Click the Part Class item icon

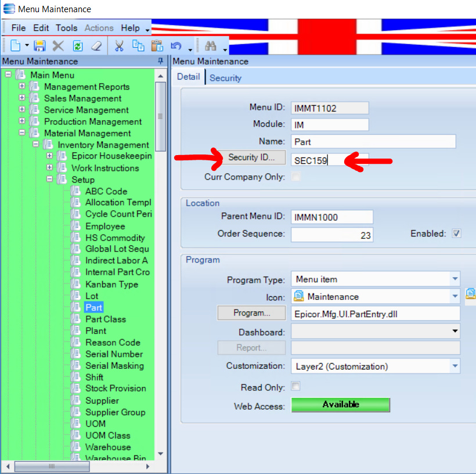point(76,319)
